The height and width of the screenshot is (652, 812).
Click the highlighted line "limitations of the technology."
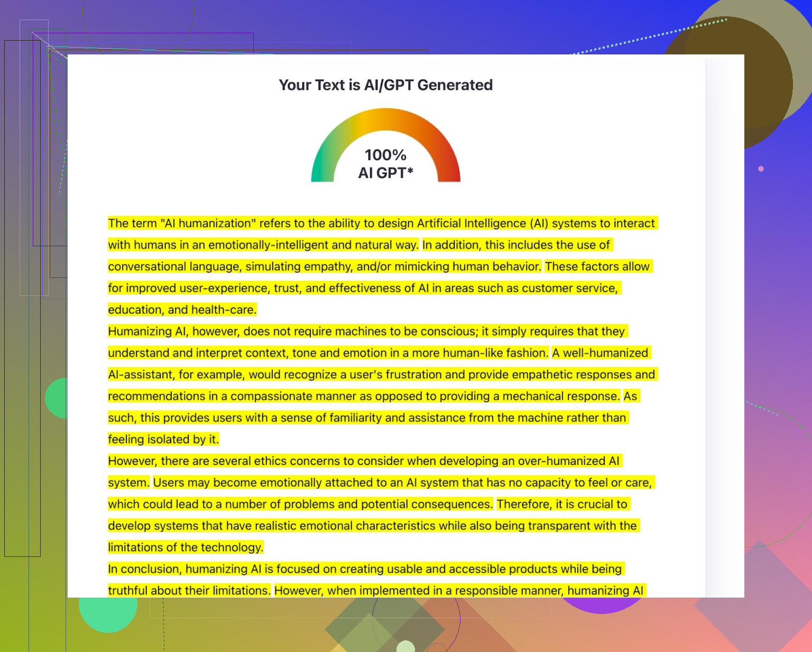[x=186, y=547]
